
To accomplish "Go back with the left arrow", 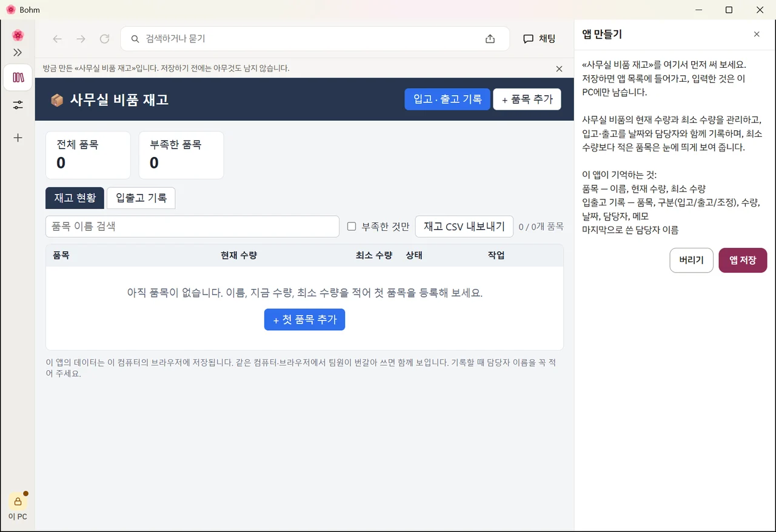I will [x=58, y=39].
